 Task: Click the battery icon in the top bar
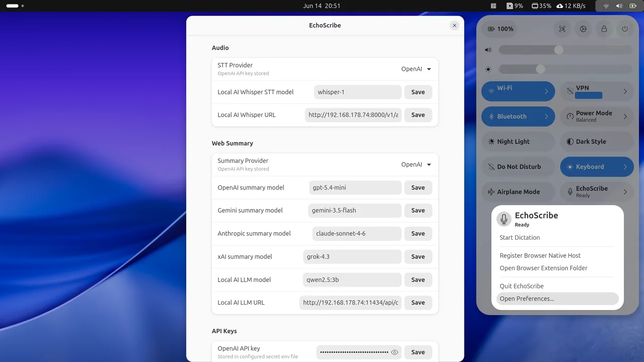633,6
